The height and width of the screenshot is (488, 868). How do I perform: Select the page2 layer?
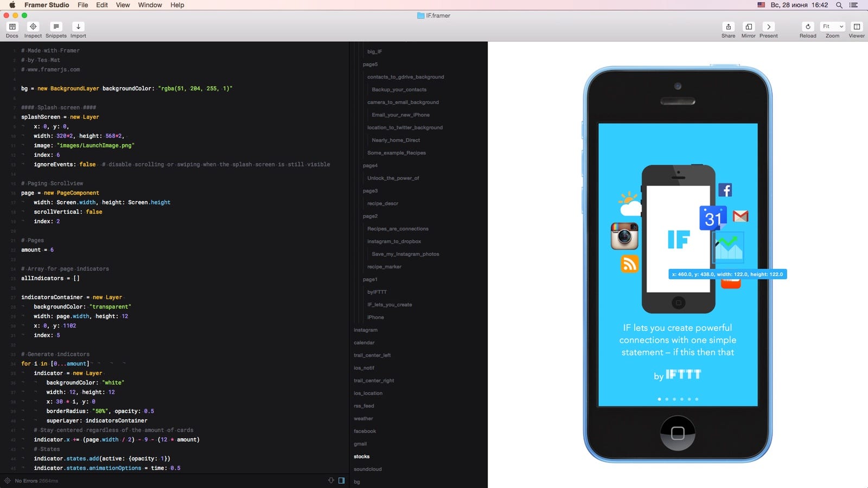[x=370, y=216]
